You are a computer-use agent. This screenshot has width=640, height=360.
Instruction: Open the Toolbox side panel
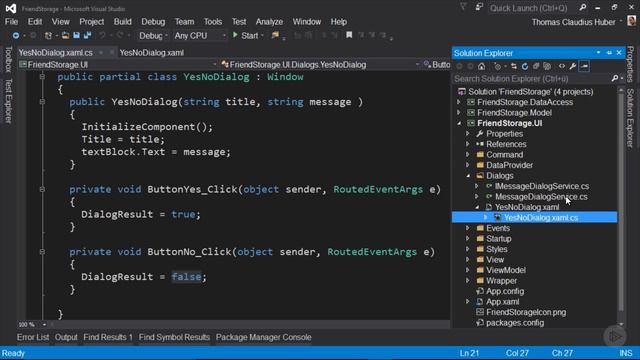point(8,60)
